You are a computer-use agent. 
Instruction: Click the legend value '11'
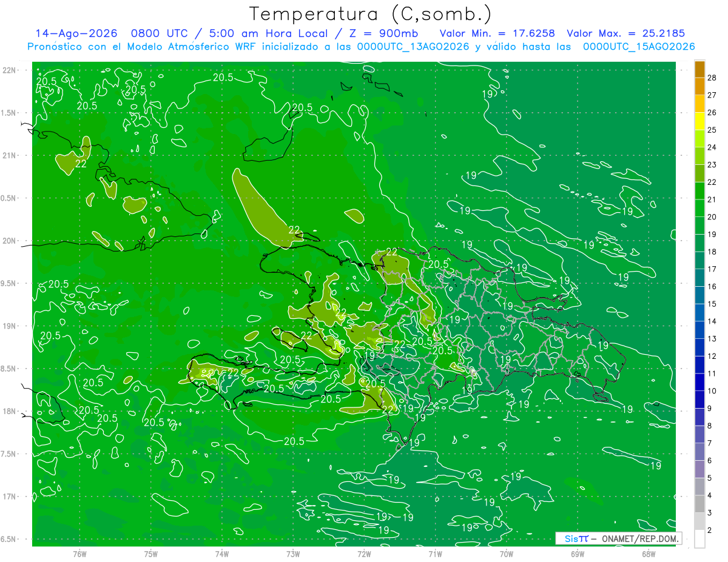pyautogui.click(x=712, y=373)
